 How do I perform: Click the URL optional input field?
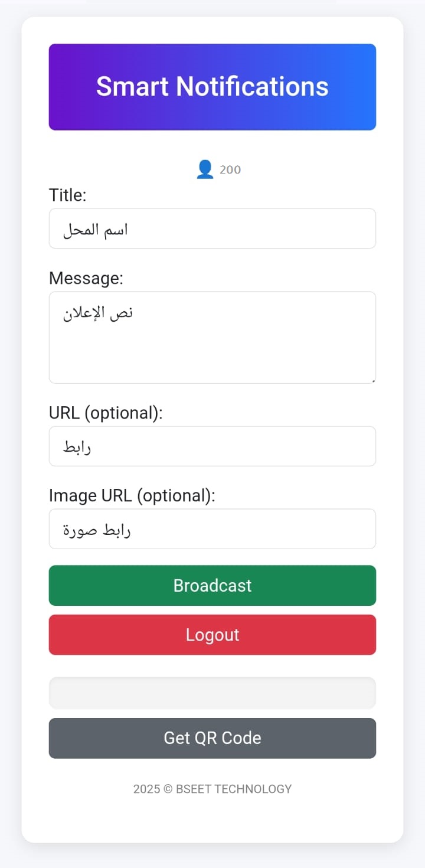212,446
